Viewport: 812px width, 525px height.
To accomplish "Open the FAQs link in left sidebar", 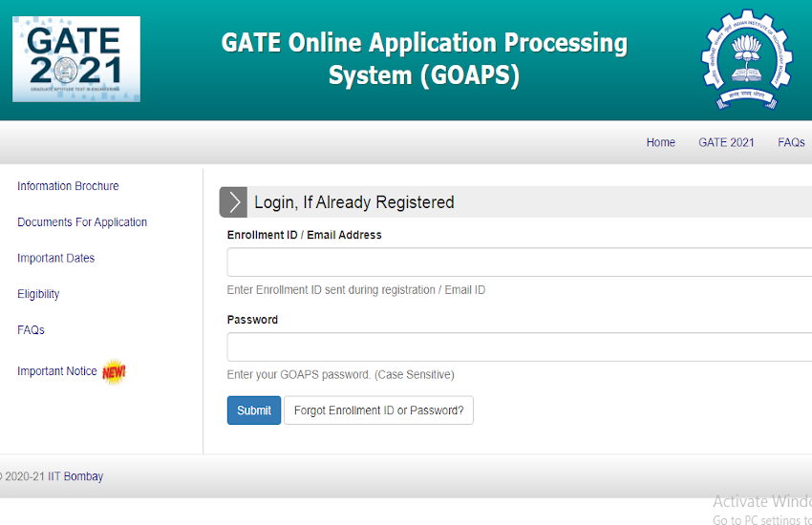I will pyautogui.click(x=32, y=330).
